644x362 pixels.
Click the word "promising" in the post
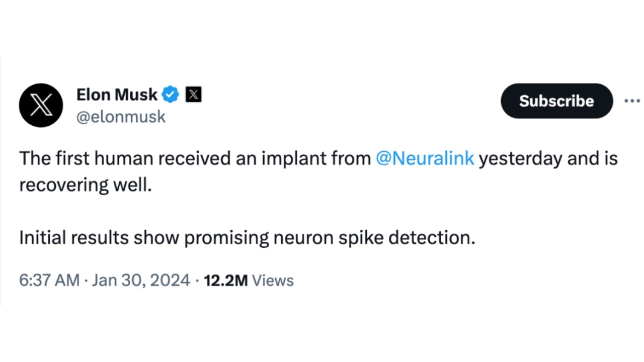coord(226,238)
